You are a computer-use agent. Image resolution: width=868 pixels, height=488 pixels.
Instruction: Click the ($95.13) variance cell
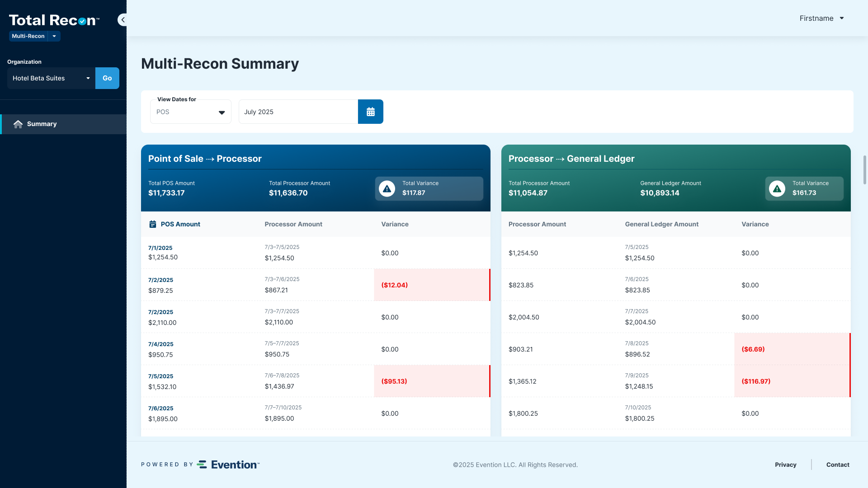point(432,381)
